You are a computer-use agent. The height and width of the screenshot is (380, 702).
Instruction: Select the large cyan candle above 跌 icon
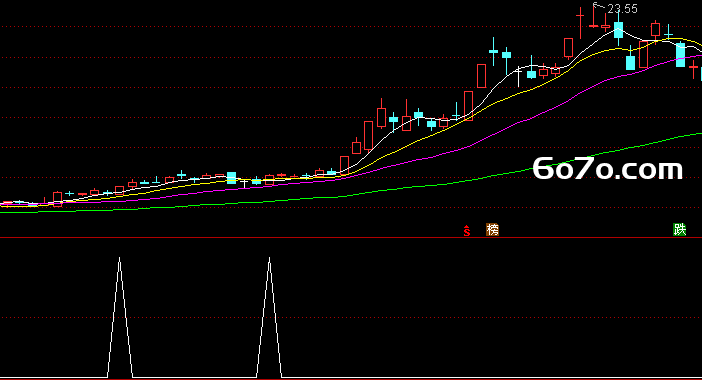[x=681, y=55]
